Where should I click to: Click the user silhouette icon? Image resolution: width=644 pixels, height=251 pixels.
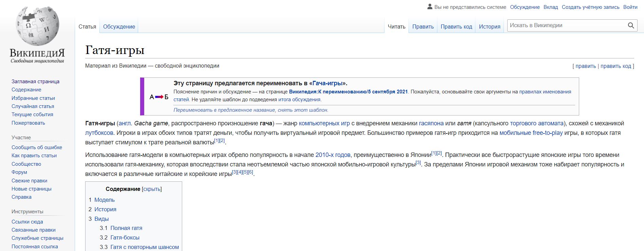point(430,7)
